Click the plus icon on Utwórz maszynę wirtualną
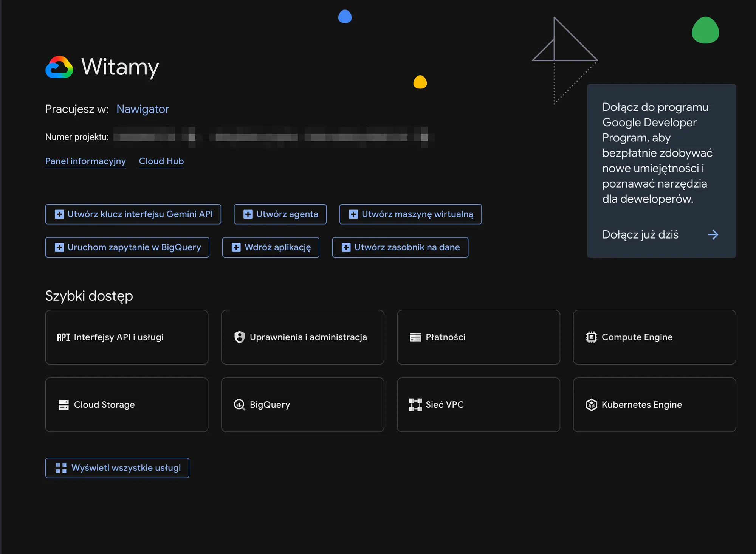Image resolution: width=756 pixels, height=554 pixels. [x=353, y=214]
